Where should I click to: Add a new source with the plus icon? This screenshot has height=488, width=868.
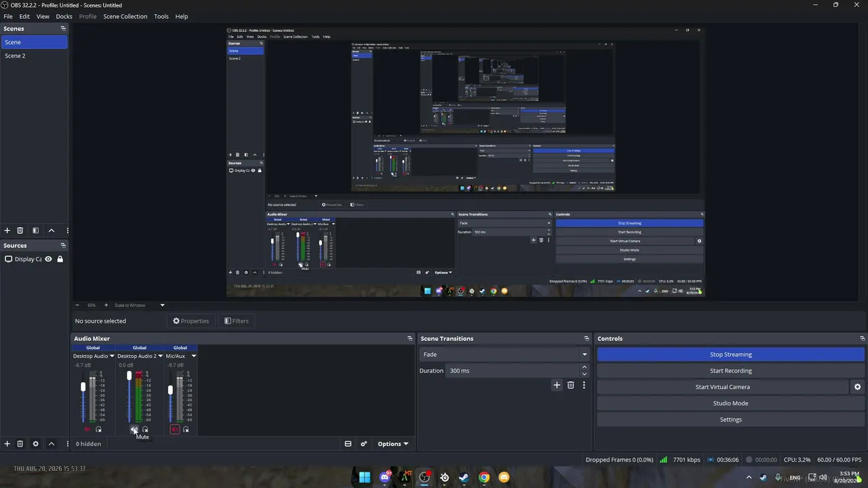coord(7,444)
